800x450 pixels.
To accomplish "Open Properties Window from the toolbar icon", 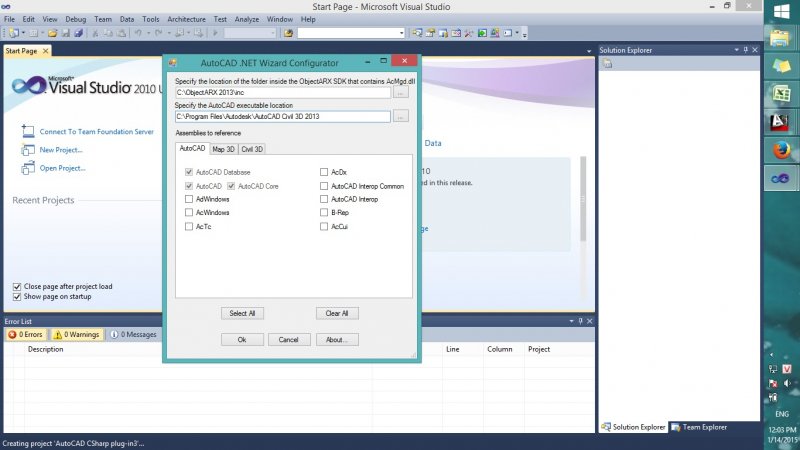I will 430,33.
